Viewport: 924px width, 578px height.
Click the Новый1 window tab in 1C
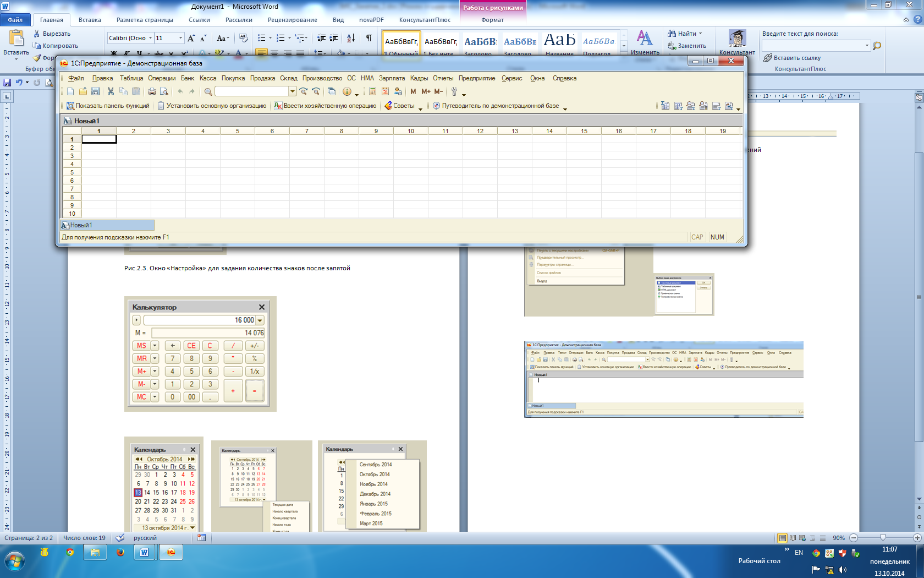point(107,225)
